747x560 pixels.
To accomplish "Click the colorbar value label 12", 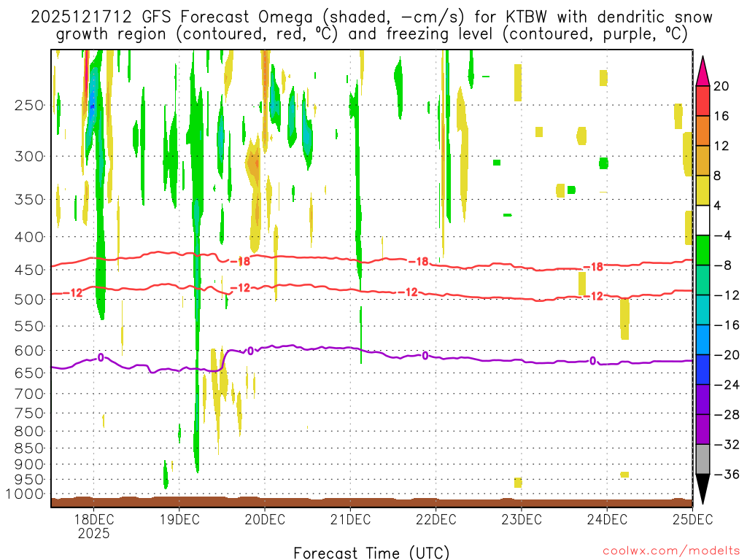I will 721,146.
